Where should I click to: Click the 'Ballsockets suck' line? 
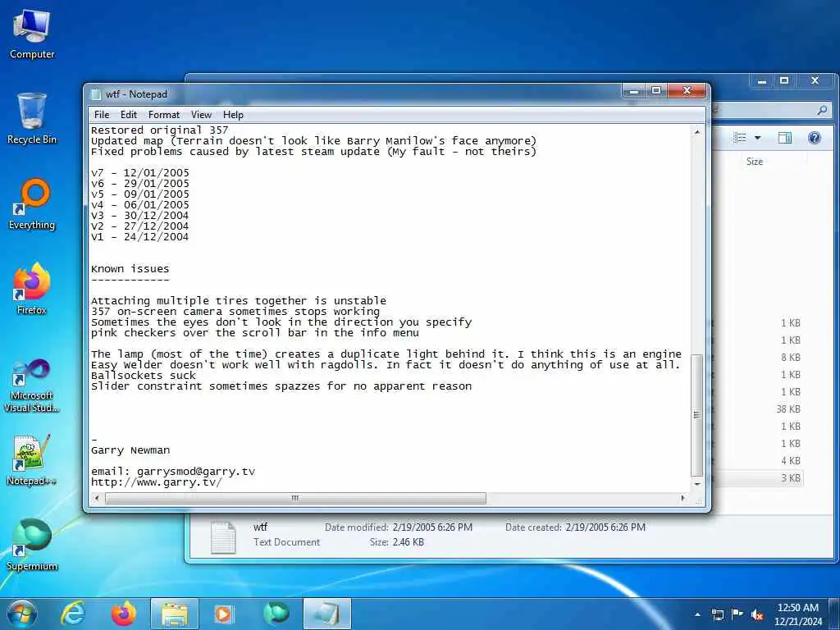143,376
